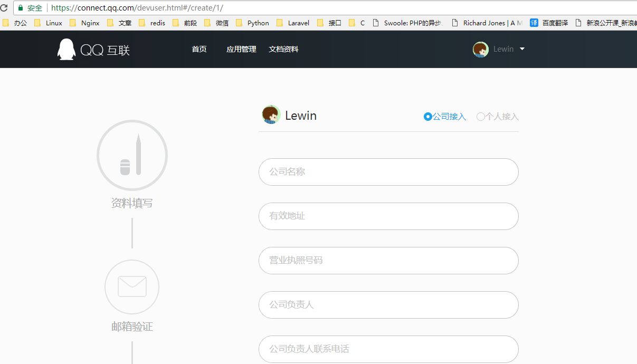Click the QQ penguin logo icon
Viewport: 637px width, 364px height.
click(x=66, y=50)
